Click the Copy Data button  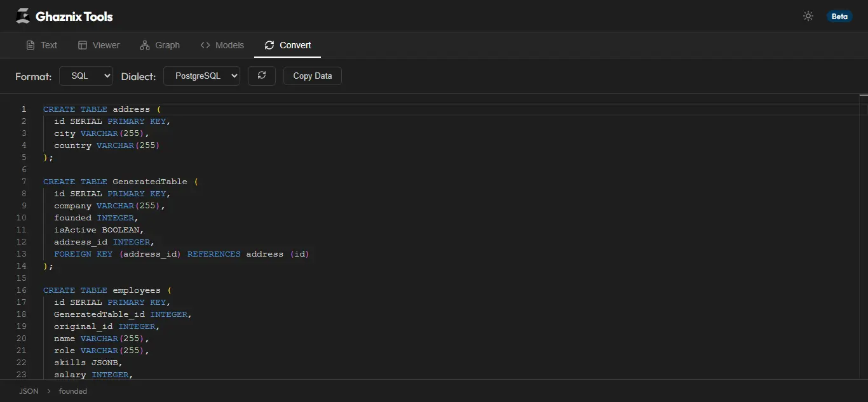312,76
